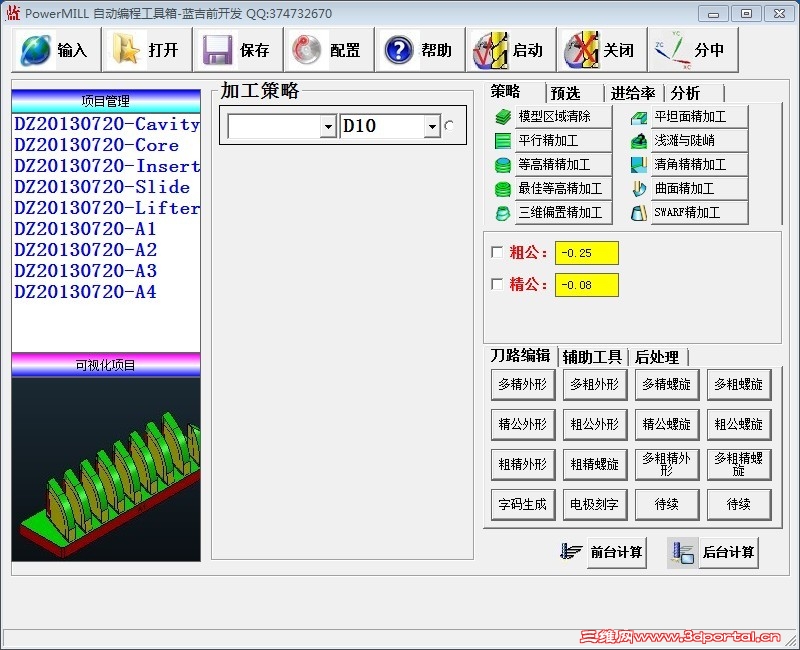Open the D10 tool dropdown arrow
Image resolution: width=800 pixels, height=650 pixels.
(432, 126)
